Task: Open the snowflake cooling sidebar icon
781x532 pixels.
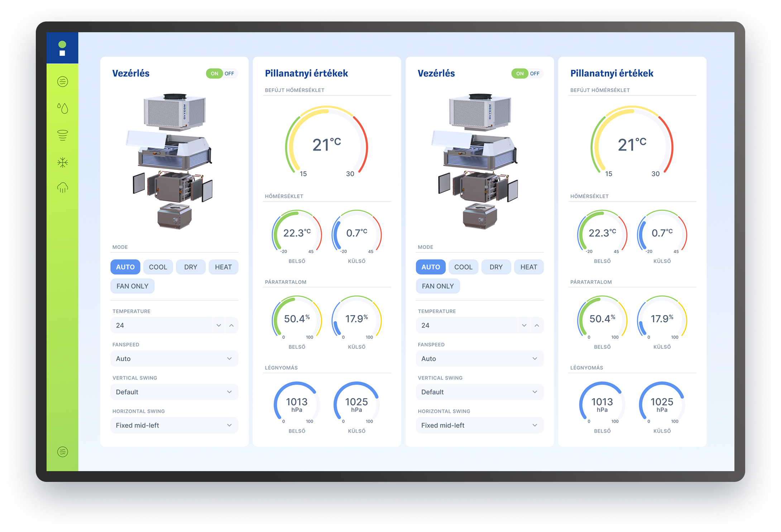Action: pos(63,163)
